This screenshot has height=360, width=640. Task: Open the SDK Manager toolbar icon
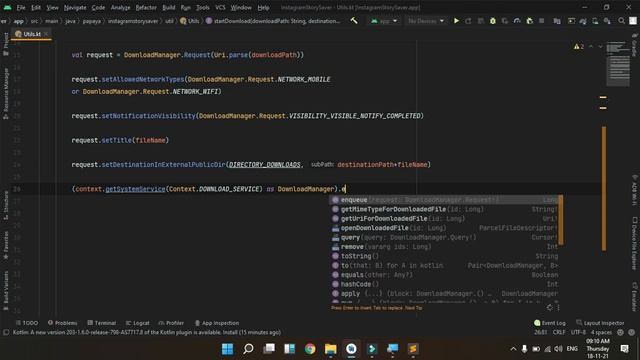[x=607, y=20]
